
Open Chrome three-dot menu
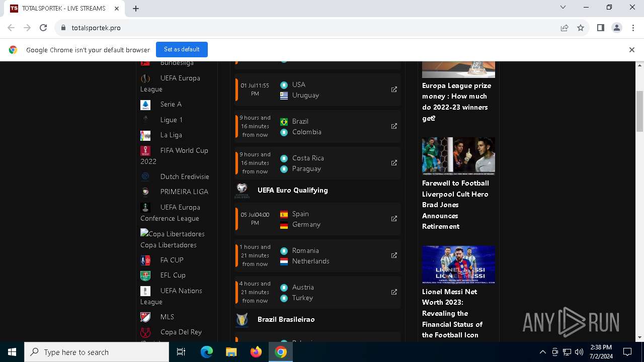click(633, 28)
